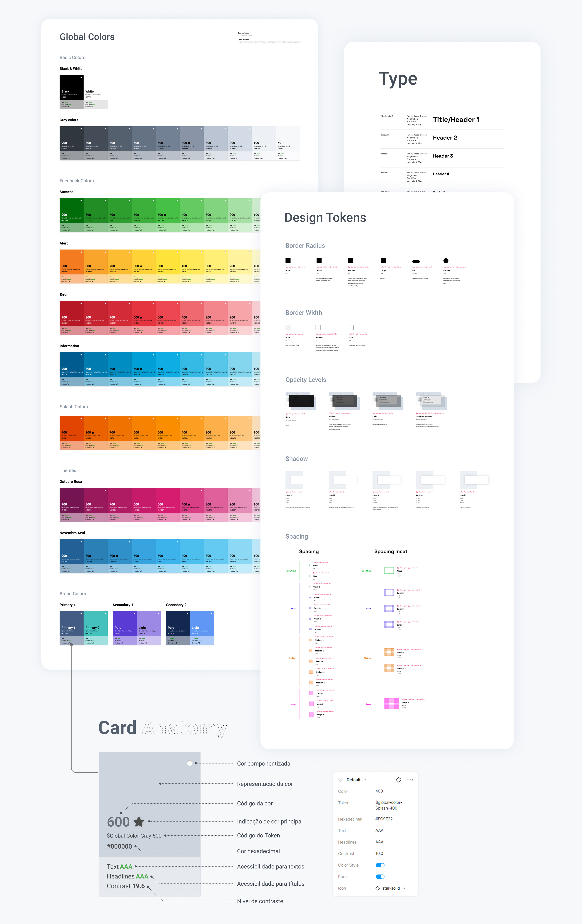Viewport: 582px width, 924px height.
Task: Select the Circular border radius black circle
Action: coord(446,261)
